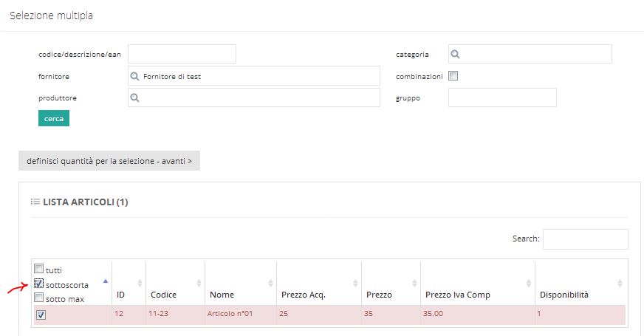Screen dimensions: 644x336
Task: Check the tutti checkbox
Action: pyautogui.click(x=38, y=269)
